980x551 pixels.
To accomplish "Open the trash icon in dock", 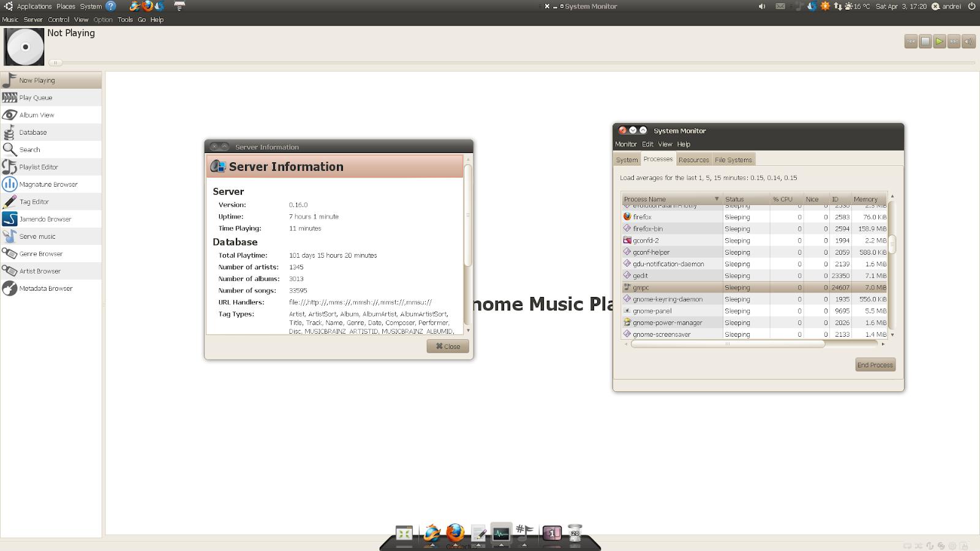I will click(575, 533).
